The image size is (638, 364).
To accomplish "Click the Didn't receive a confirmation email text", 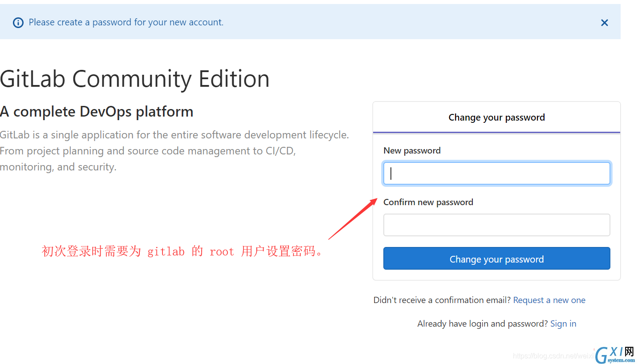I will point(442,300).
